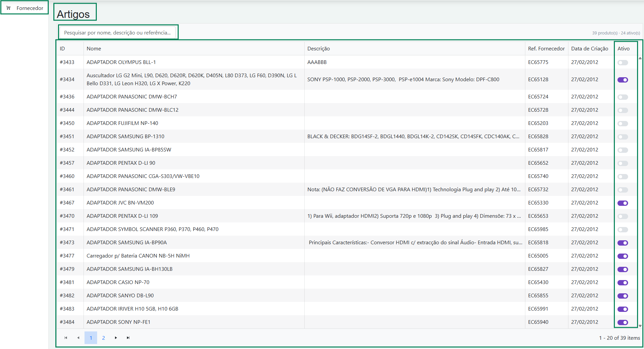Turn off switch for ADAPTADOR JVC BN-VM200
Screen dimensions: 644x349
point(622,203)
